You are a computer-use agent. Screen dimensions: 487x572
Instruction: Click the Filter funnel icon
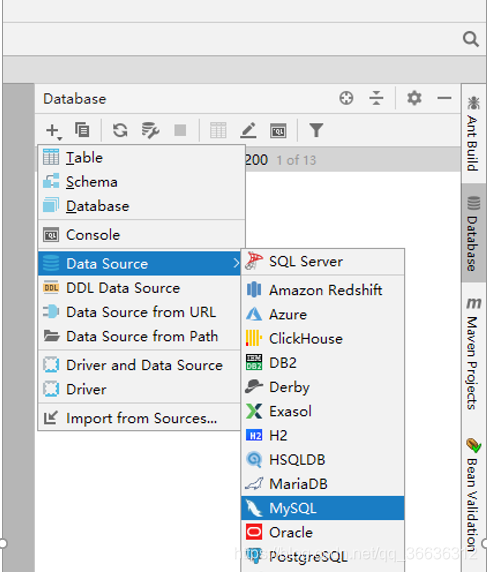[316, 130]
